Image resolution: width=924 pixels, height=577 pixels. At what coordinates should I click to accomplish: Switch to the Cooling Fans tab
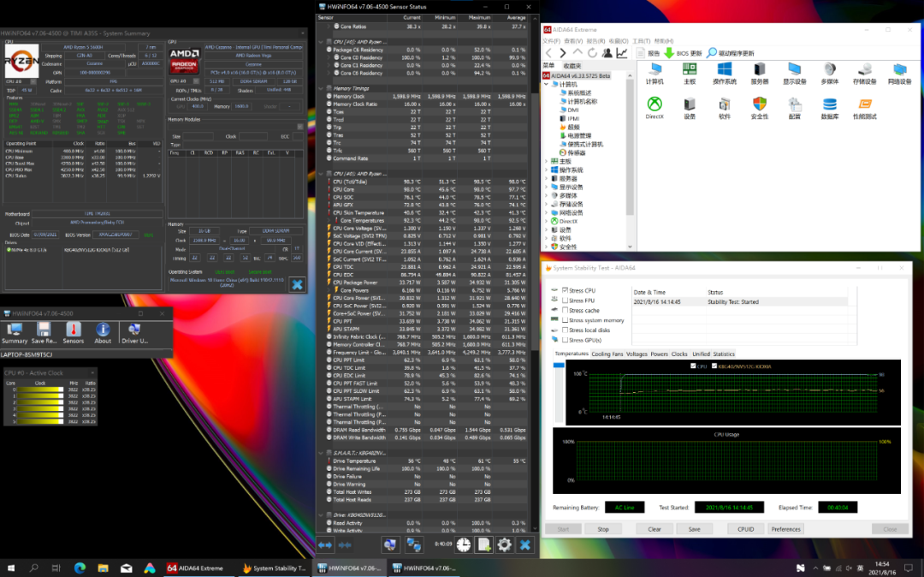click(x=607, y=354)
